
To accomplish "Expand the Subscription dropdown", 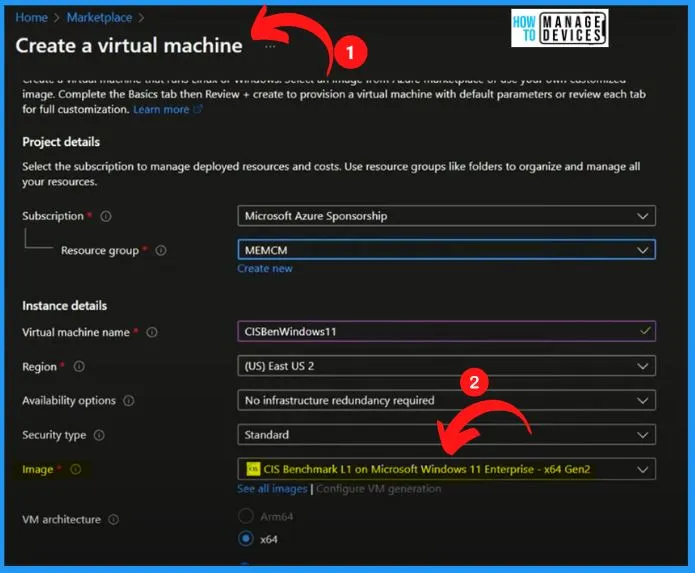I will (446, 216).
